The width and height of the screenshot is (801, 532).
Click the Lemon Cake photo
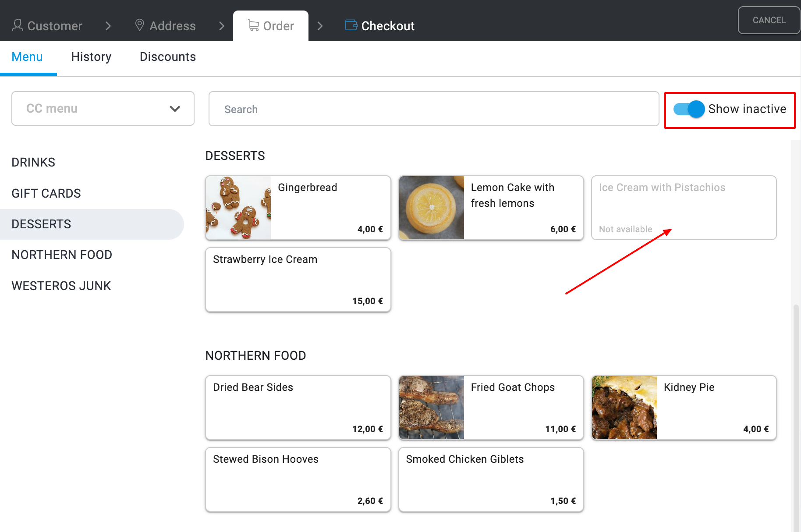[x=432, y=208]
